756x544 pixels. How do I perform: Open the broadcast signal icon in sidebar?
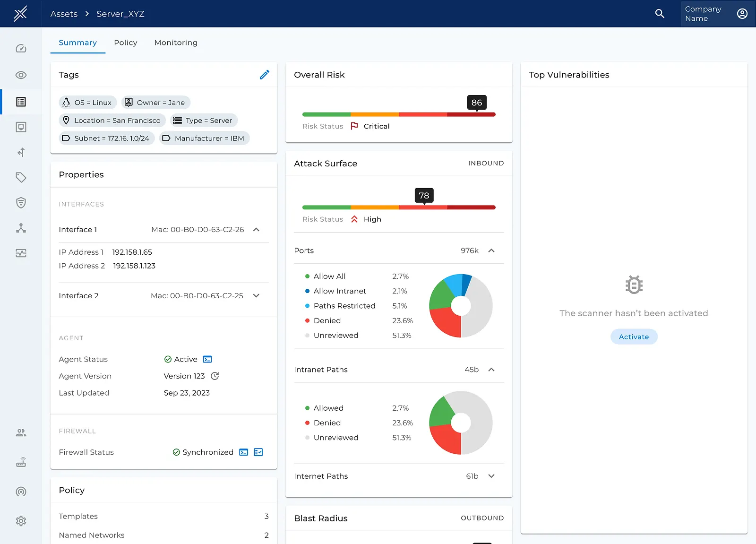click(x=21, y=492)
